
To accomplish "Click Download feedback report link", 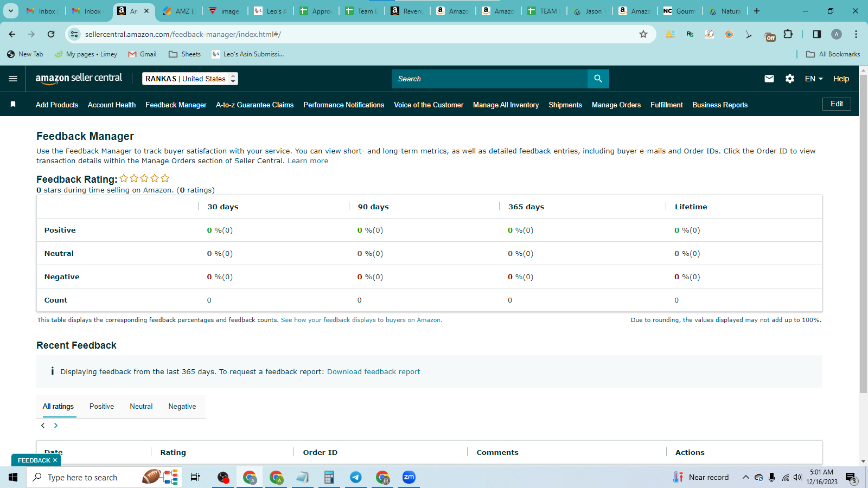I will [373, 371].
